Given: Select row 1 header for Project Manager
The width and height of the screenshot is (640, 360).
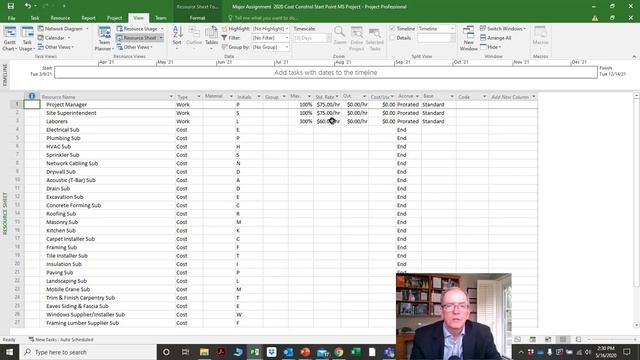Looking at the screenshot, I should [x=17, y=104].
